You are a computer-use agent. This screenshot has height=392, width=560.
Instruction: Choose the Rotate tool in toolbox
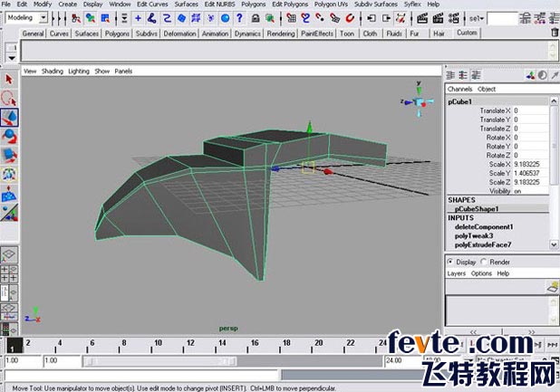pyautogui.click(x=9, y=137)
